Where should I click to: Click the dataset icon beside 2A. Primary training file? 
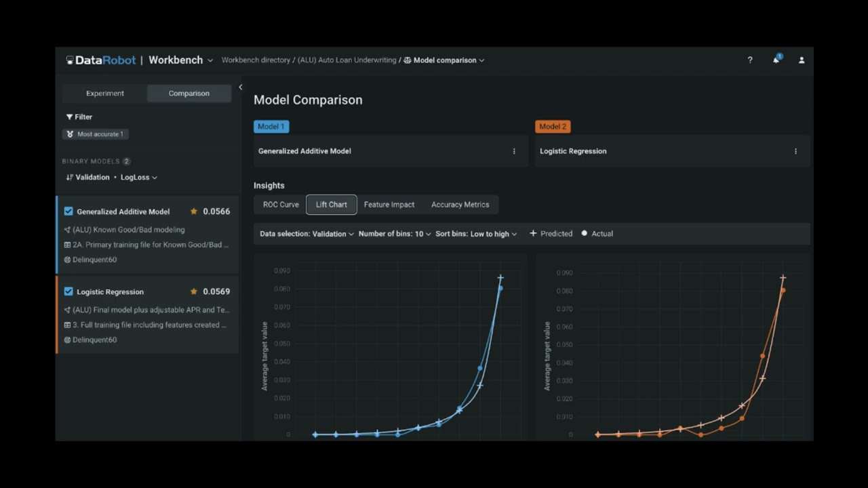coord(67,245)
